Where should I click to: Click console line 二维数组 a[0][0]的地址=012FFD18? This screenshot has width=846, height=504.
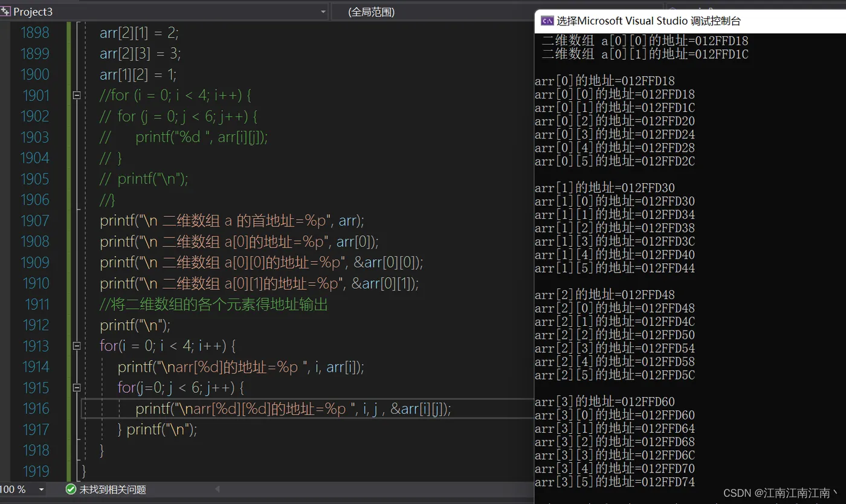645,41
